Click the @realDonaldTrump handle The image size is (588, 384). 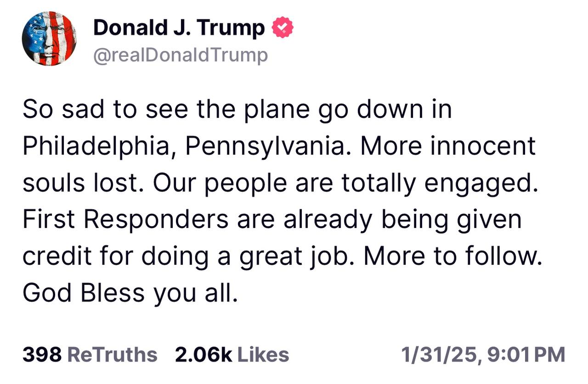pos(180,55)
